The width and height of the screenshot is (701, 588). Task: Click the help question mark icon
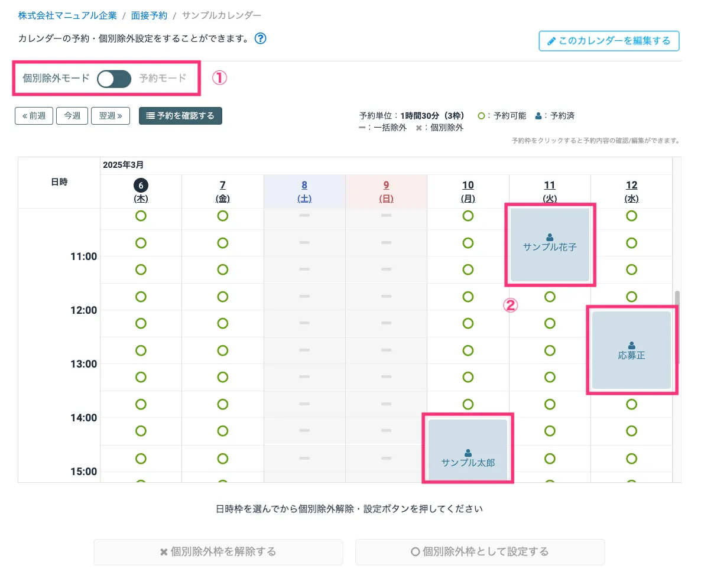(x=260, y=39)
